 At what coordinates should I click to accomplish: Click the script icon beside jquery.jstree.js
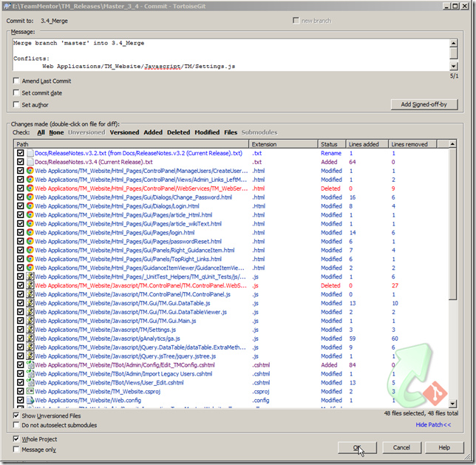tap(30, 356)
